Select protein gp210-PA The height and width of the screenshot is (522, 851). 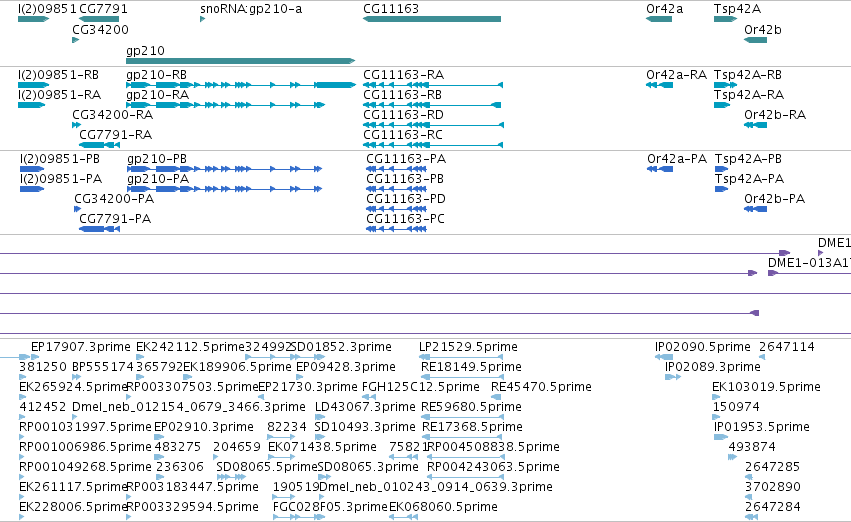coord(225,189)
